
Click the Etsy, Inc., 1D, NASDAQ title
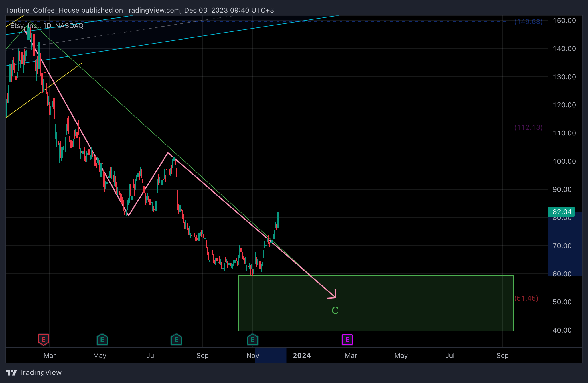point(47,26)
